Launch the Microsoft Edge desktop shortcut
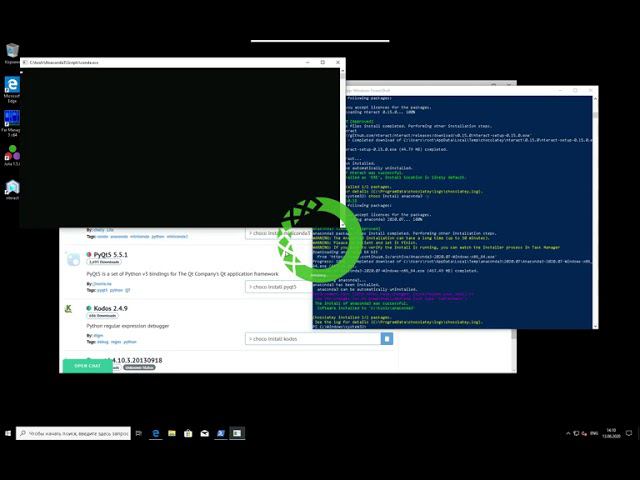 [12, 89]
